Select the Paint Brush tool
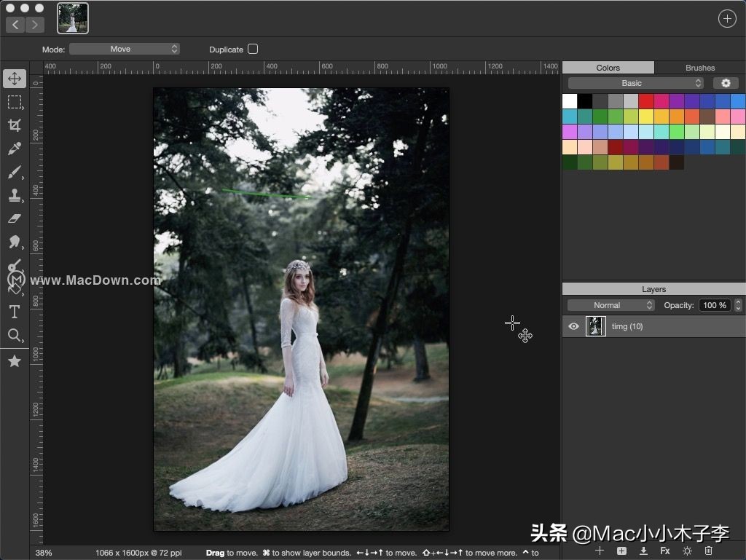746x560 pixels. click(x=15, y=172)
